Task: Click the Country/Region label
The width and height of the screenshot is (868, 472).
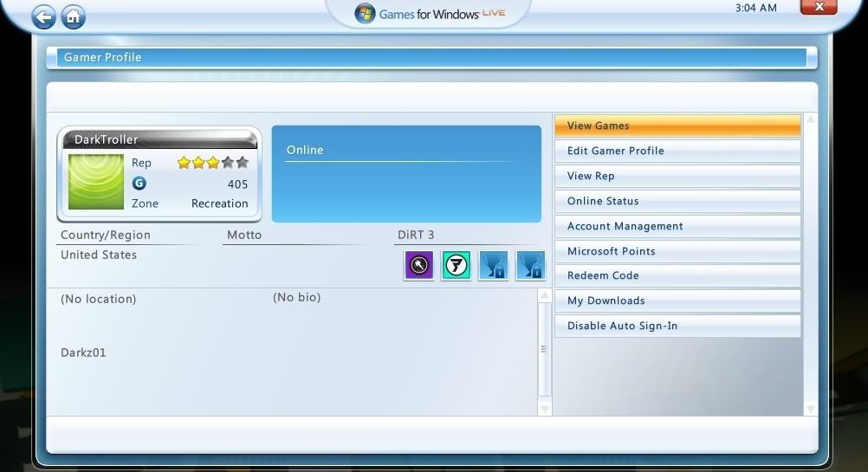Action: coord(105,235)
